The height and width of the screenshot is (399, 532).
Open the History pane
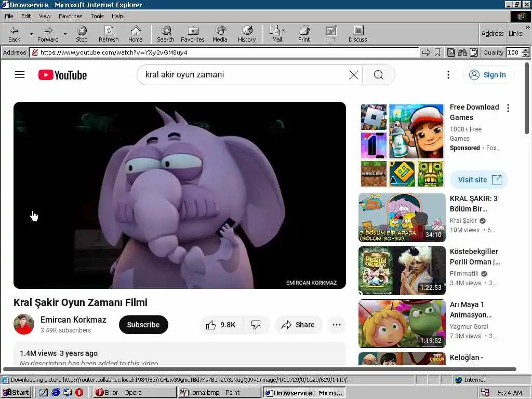click(x=247, y=34)
